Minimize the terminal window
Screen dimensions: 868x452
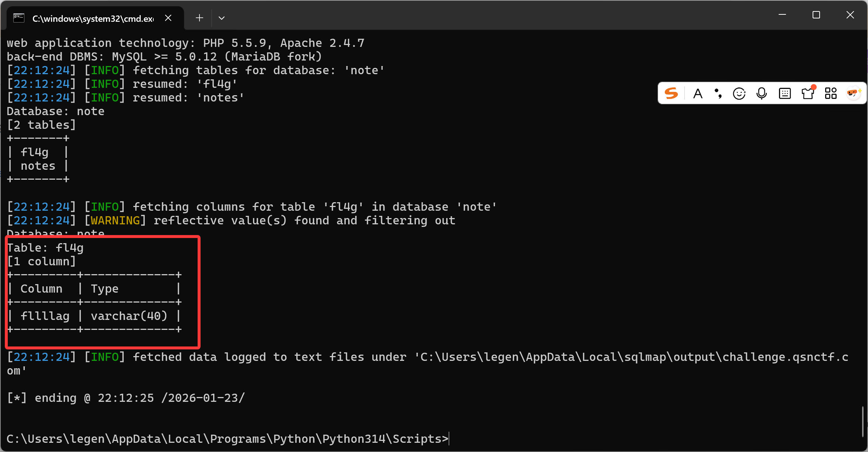(782, 15)
